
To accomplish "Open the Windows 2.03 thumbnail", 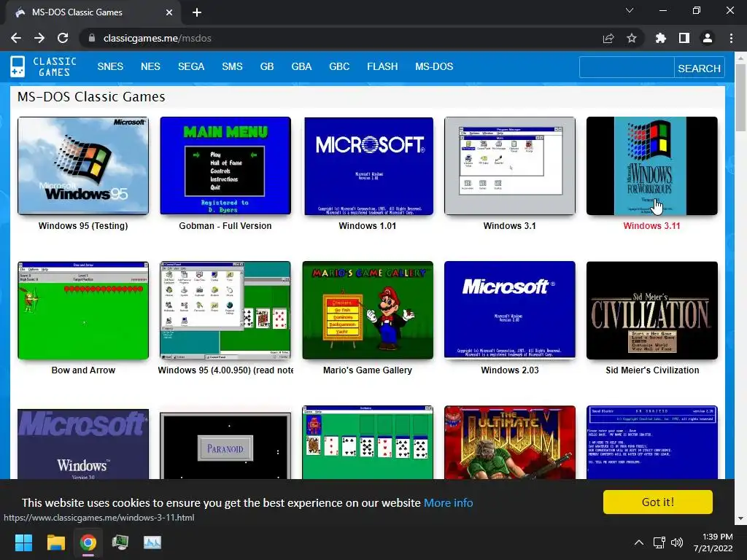I will coord(510,310).
